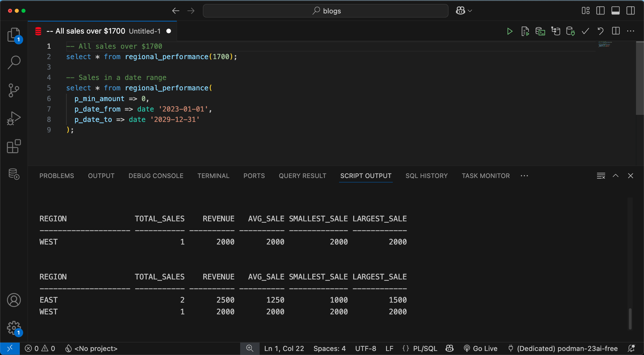Screen dimensions: 644x355
Task: Select the Untitled-1 editor tab
Action: click(103, 31)
